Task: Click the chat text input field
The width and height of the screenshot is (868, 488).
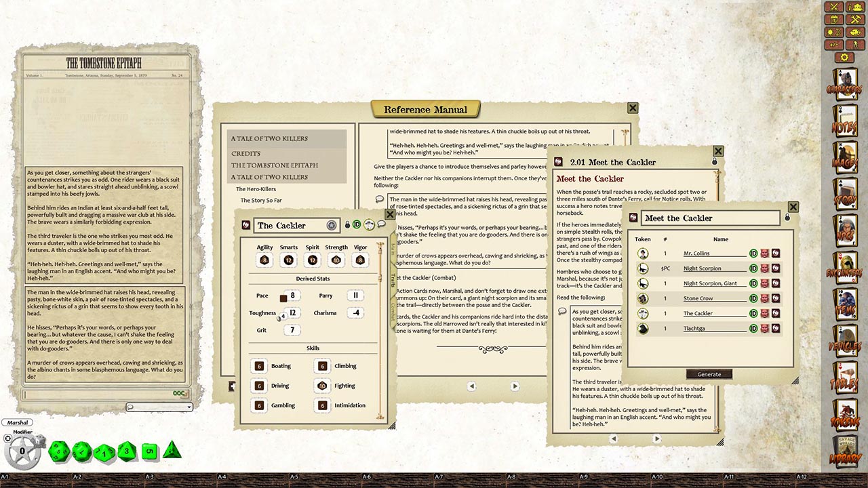Action: coord(102,393)
